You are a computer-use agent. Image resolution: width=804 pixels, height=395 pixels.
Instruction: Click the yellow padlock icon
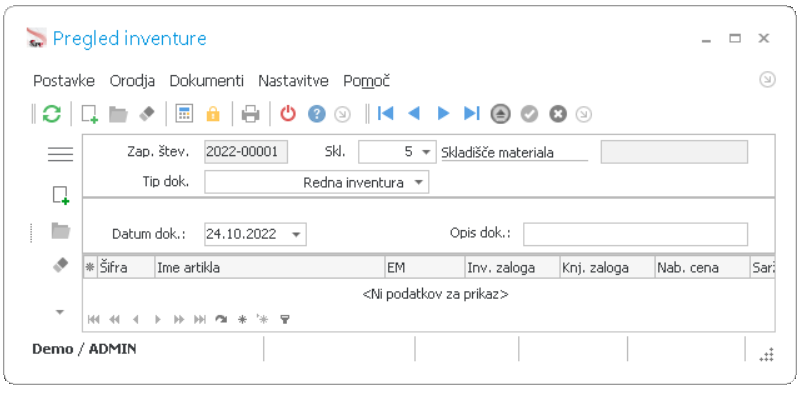(213, 114)
